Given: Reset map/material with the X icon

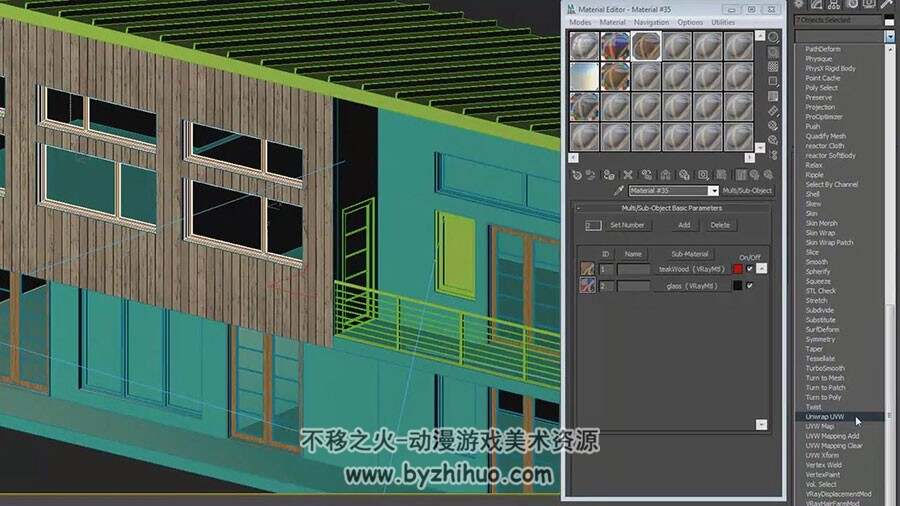Looking at the screenshot, I should 628,175.
